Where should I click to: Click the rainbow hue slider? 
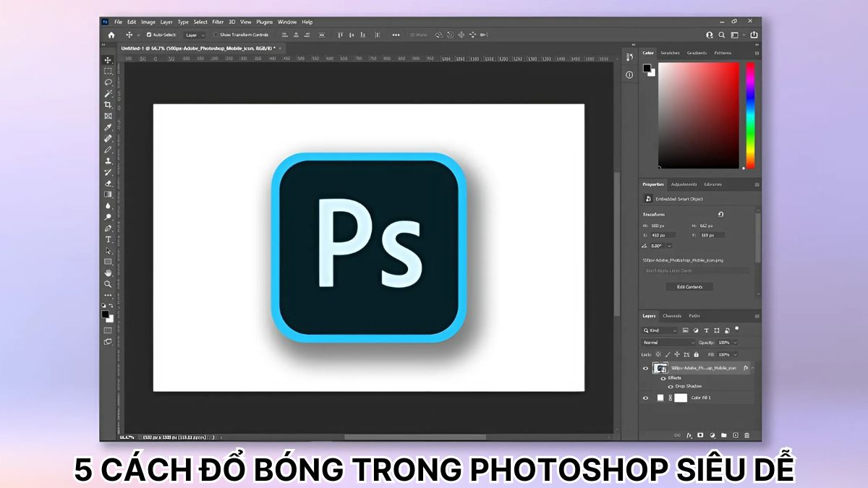click(750, 115)
